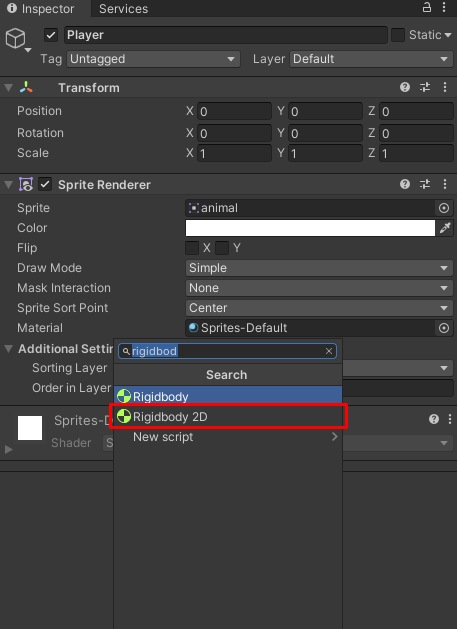
Task: Open the Tag dropdown showing Untagged
Action: pos(153,59)
